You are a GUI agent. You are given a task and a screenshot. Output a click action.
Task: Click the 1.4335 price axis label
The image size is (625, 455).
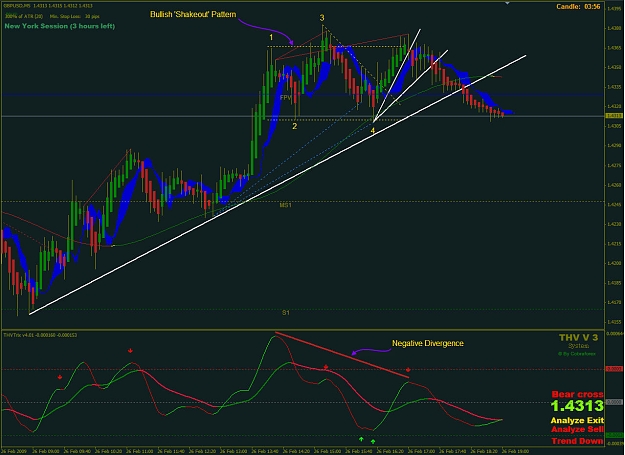[613, 87]
